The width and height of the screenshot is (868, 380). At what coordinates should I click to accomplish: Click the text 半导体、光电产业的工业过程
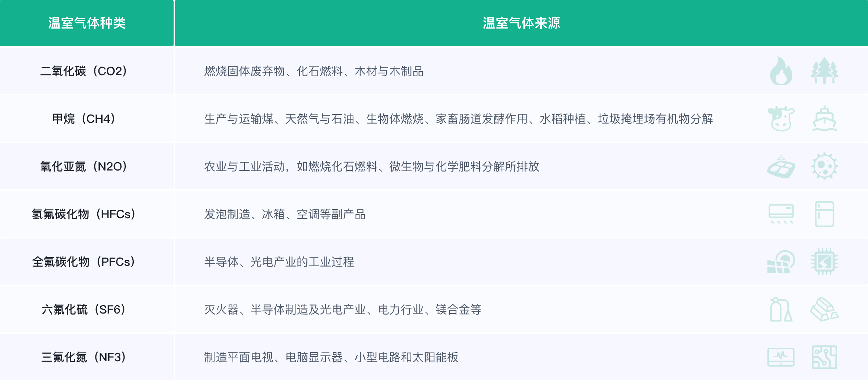[x=279, y=262]
